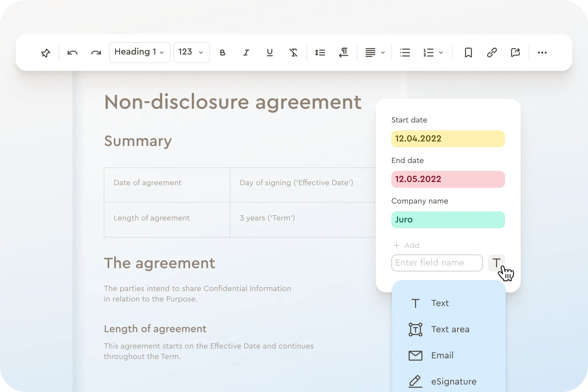Screen dimensions: 588x392
Task: Toggle bold formatting in the toolbar
Action: coord(222,52)
